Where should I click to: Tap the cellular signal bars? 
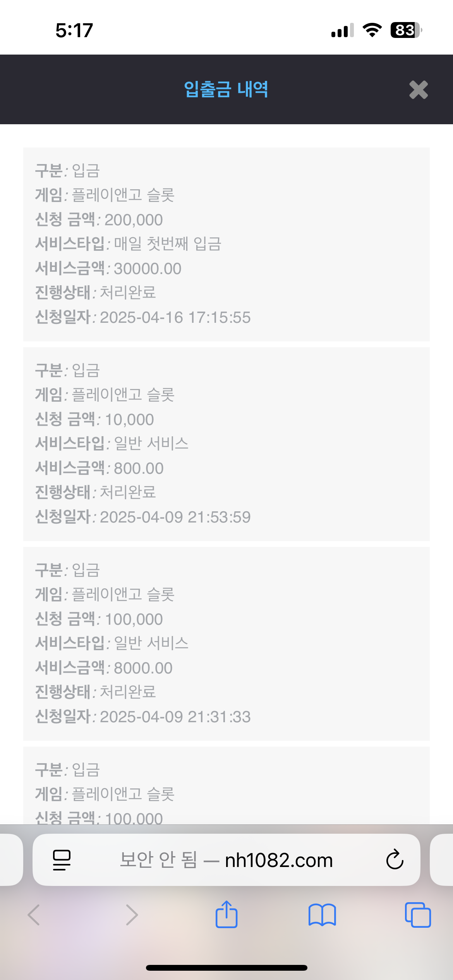pos(342,30)
